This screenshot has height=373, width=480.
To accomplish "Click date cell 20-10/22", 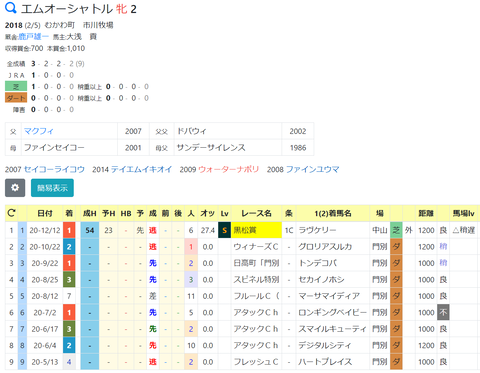I will [45, 247].
